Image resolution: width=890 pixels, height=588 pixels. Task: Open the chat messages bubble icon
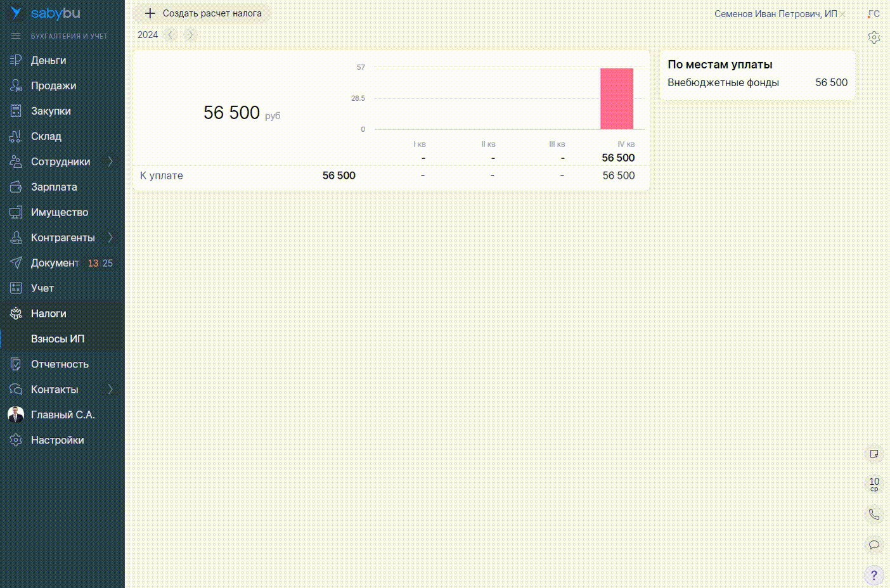(874, 545)
